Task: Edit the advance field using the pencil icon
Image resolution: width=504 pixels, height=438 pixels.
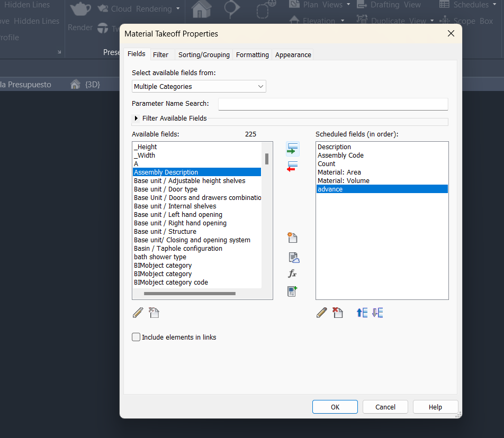Action: (x=321, y=312)
